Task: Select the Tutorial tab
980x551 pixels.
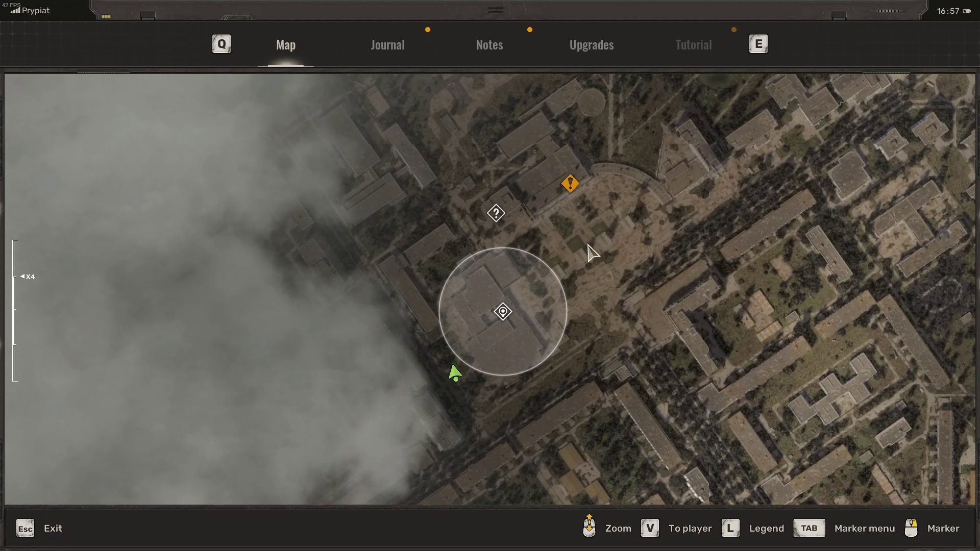Action: tap(693, 45)
